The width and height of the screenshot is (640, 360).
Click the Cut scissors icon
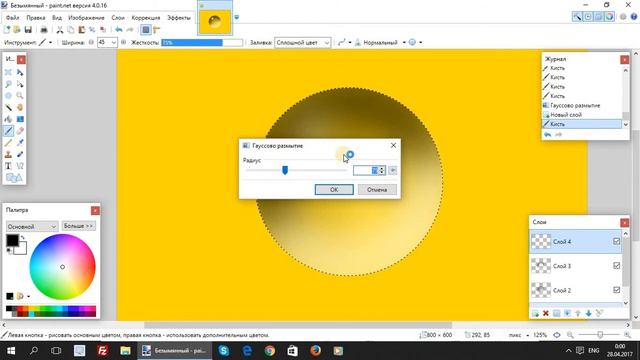60,30
